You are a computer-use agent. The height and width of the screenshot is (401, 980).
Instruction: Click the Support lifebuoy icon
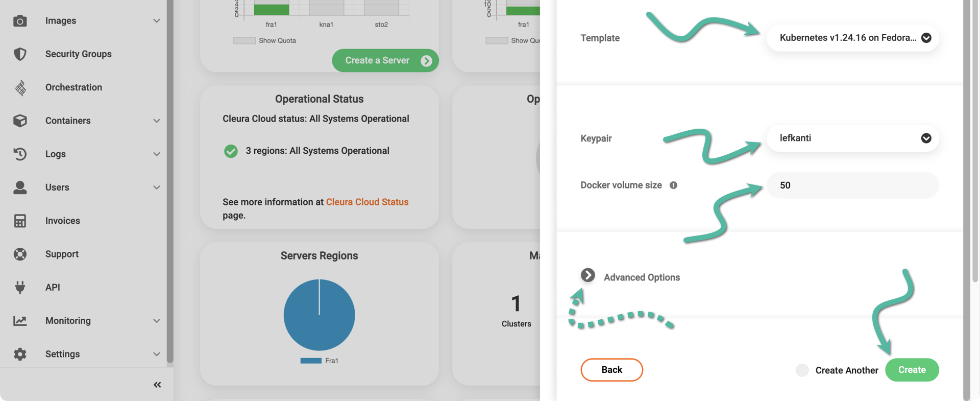pos(20,254)
